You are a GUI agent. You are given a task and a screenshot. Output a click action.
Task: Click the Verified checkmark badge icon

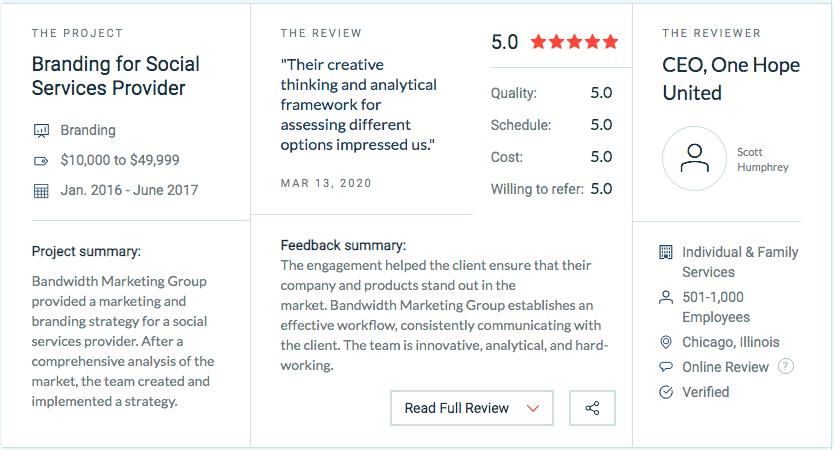pos(665,392)
